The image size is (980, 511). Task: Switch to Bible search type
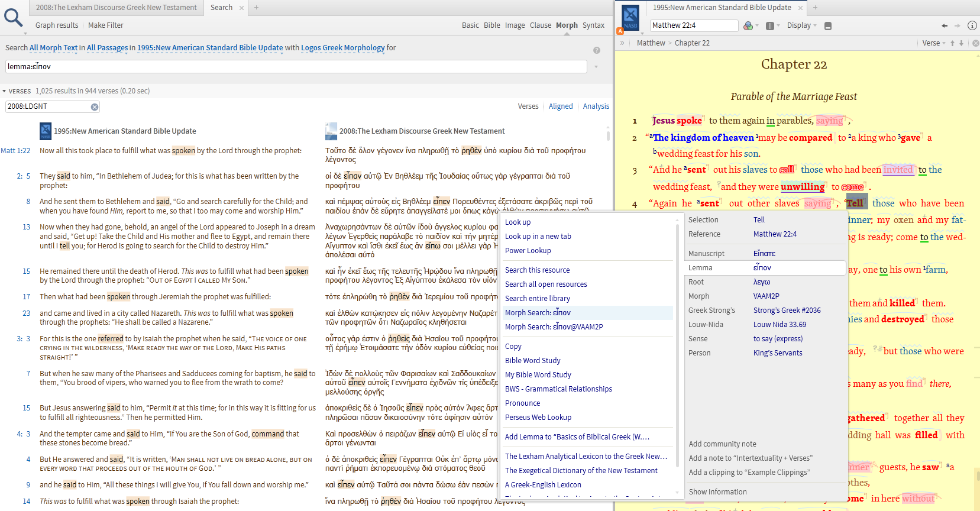coord(492,25)
